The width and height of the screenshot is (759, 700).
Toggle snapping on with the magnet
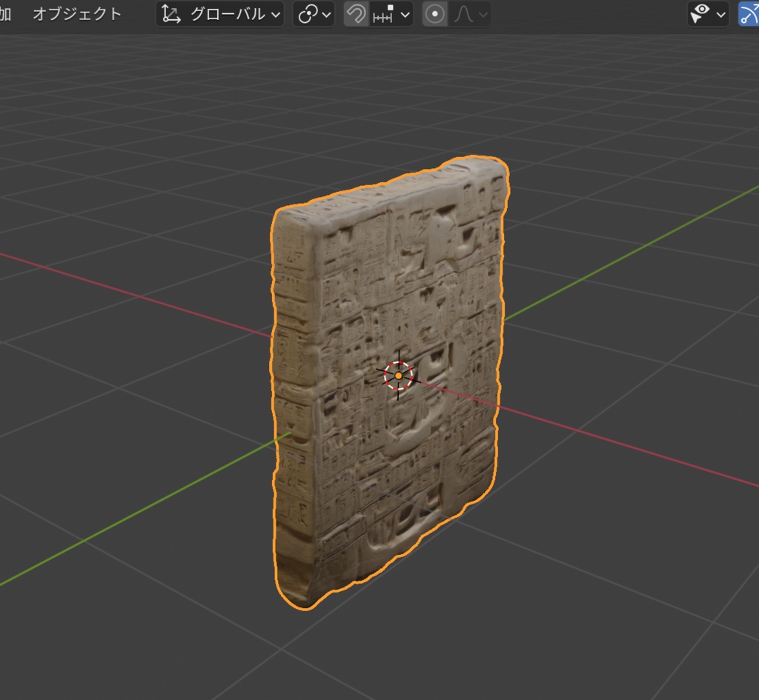pyautogui.click(x=357, y=14)
